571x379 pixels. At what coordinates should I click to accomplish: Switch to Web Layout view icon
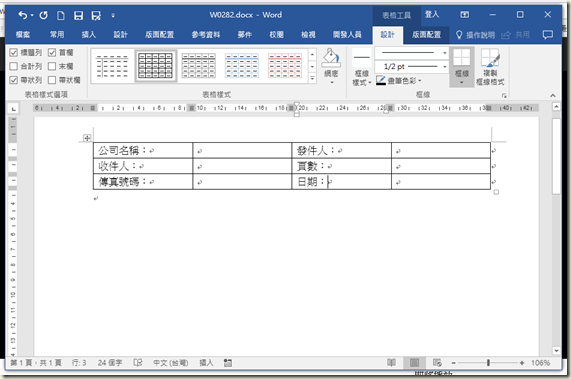pyautogui.click(x=437, y=363)
